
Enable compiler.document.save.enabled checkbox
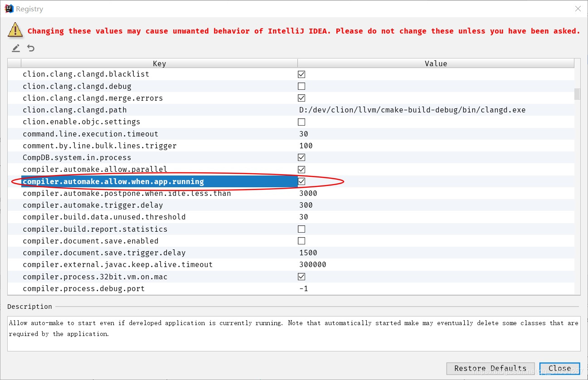coord(301,241)
